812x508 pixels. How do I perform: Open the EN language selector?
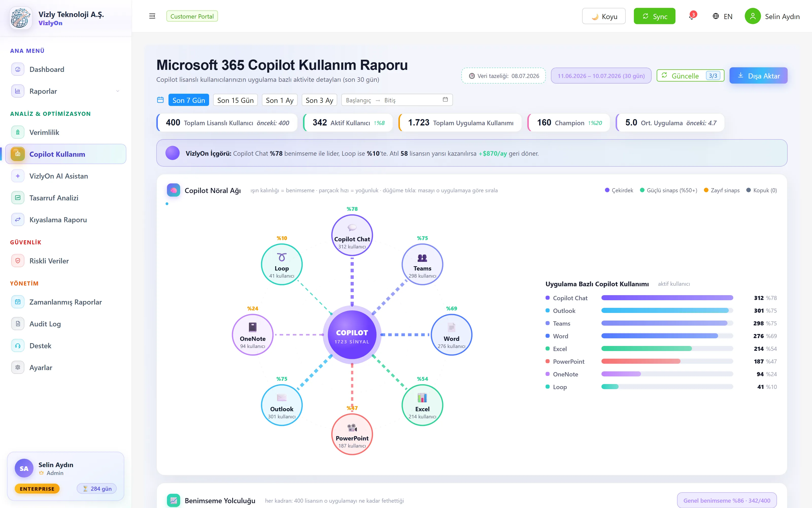tap(722, 16)
